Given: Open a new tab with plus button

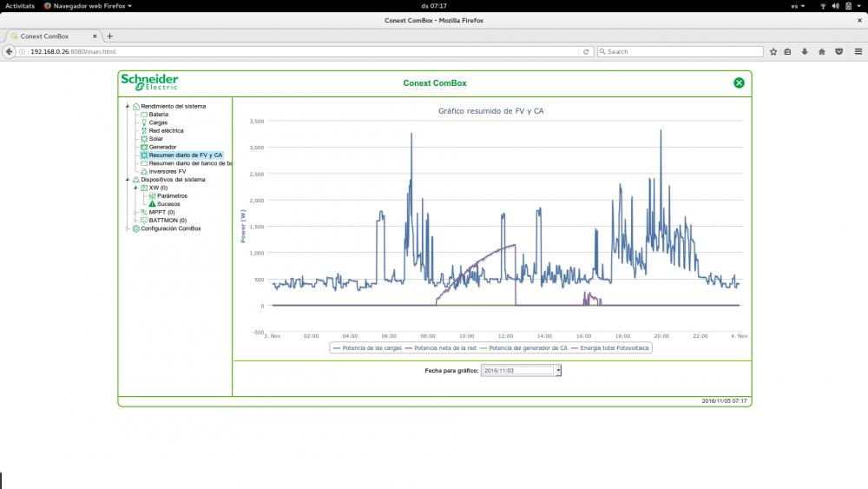Looking at the screenshot, I should [x=109, y=36].
